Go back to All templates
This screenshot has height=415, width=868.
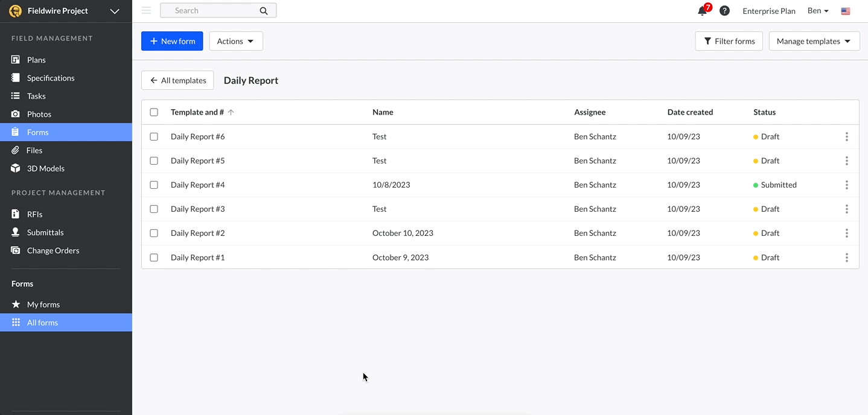click(x=177, y=80)
